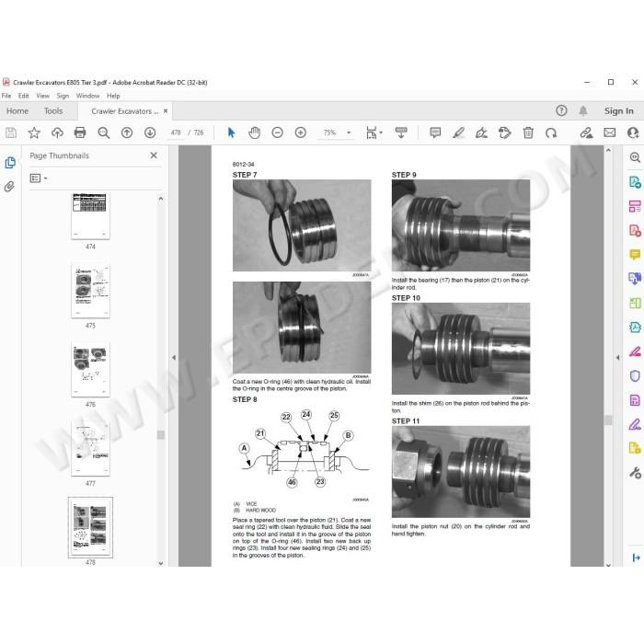This screenshot has width=644, height=644.
Task: Click the Save file icon
Action: [11, 132]
